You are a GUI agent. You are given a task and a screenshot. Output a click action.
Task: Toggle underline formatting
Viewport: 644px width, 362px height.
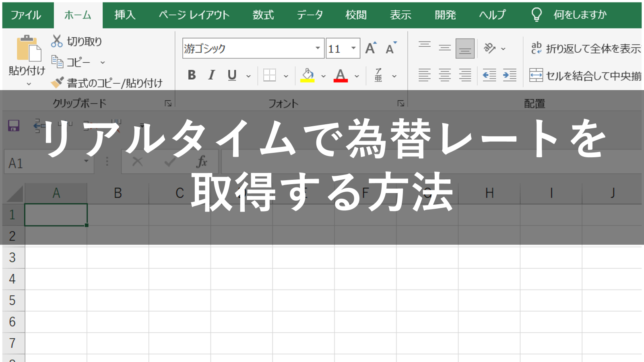click(x=232, y=75)
